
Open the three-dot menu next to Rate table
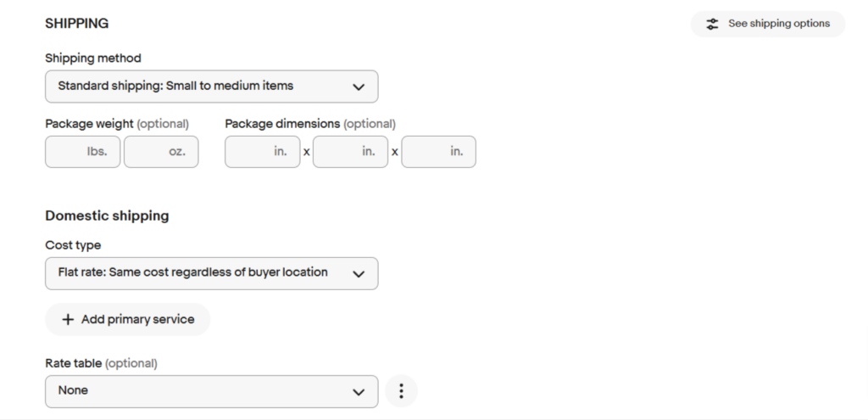click(x=401, y=391)
